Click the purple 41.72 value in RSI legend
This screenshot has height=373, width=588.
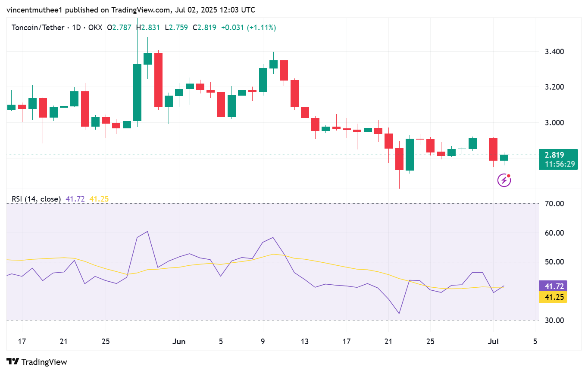[x=75, y=199]
